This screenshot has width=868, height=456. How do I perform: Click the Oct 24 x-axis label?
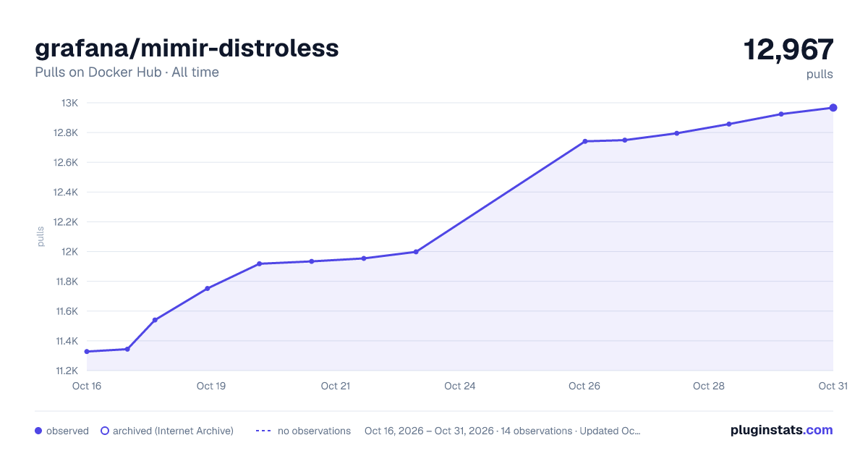point(460,386)
